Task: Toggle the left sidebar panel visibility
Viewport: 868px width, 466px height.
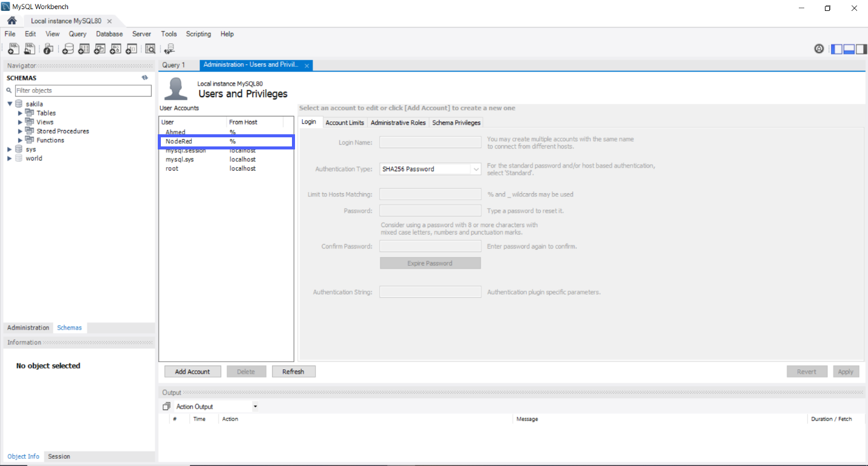Action: [836, 49]
